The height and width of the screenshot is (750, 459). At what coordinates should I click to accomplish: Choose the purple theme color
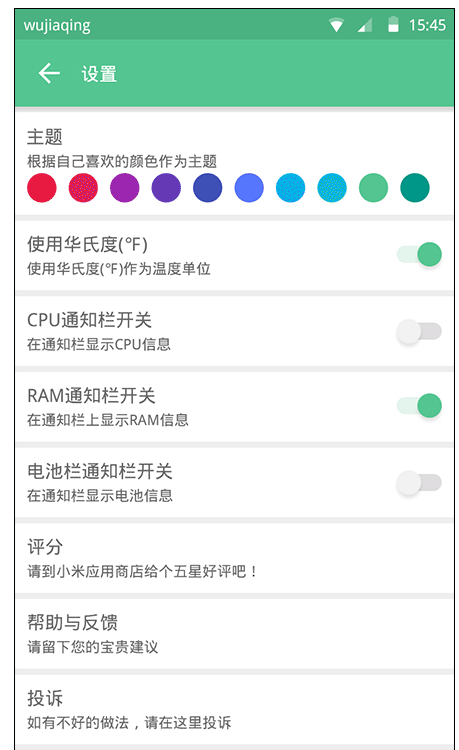coord(124,188)
